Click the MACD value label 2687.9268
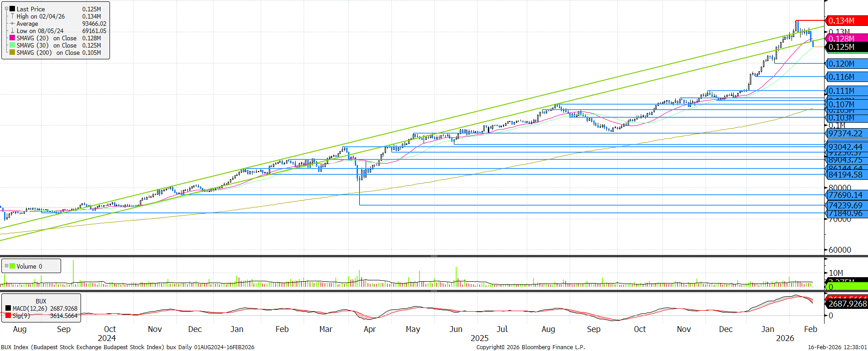This screenshot has width=868, height=351. (x=847, y=304)
